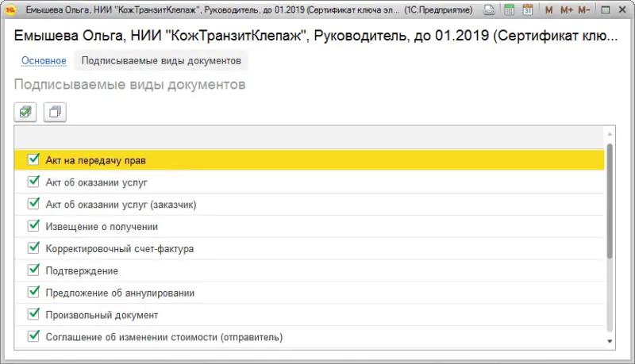Close the certificate window

coord(622,10)
